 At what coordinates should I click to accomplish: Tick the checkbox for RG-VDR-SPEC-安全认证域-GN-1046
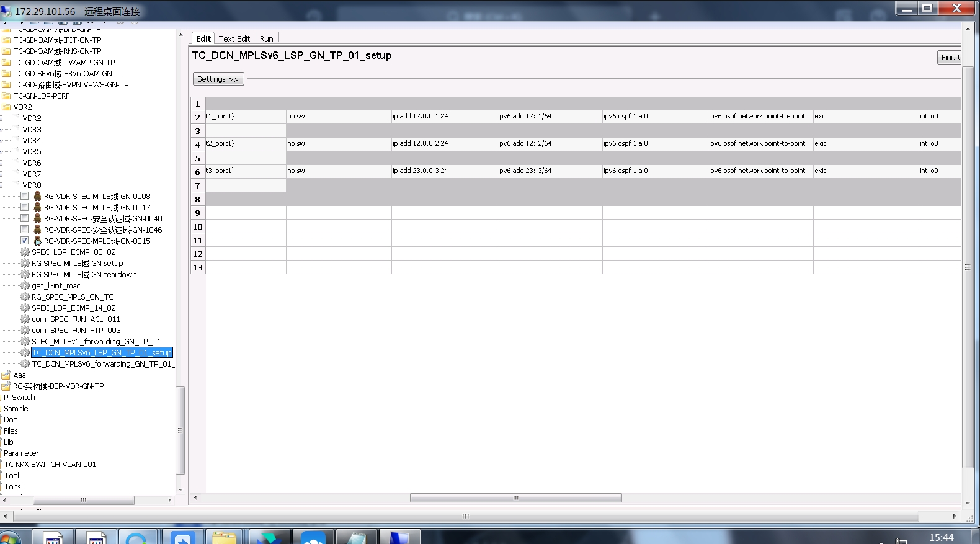click(x=24, y=230)
